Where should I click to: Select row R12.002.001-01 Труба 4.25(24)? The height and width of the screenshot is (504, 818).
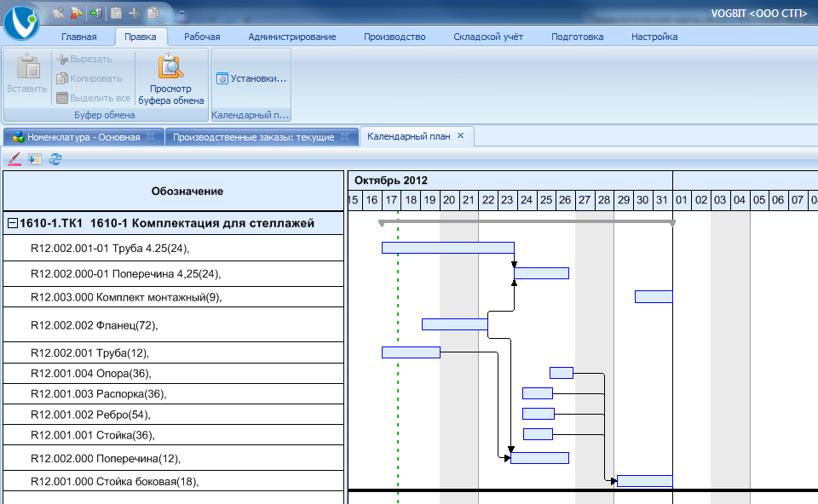pos(173,248)
